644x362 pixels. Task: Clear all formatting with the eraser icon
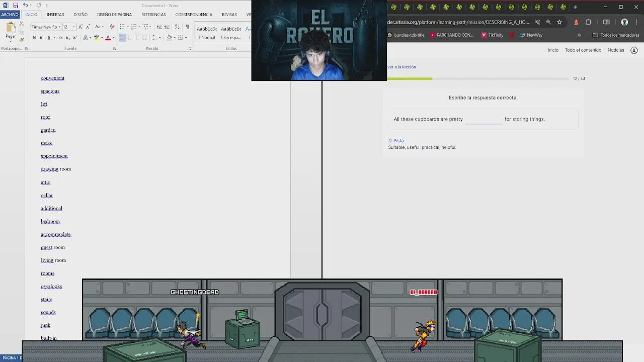[x=112, y=27]
